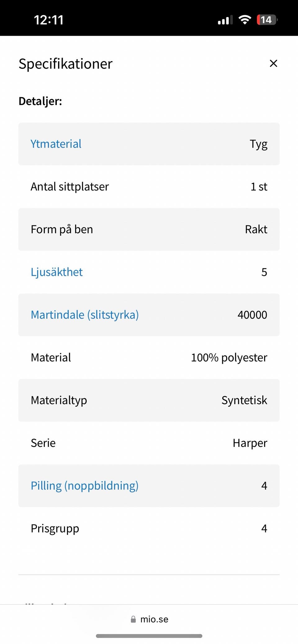Tap the Ljusäkthet link

tap(56, 272)
